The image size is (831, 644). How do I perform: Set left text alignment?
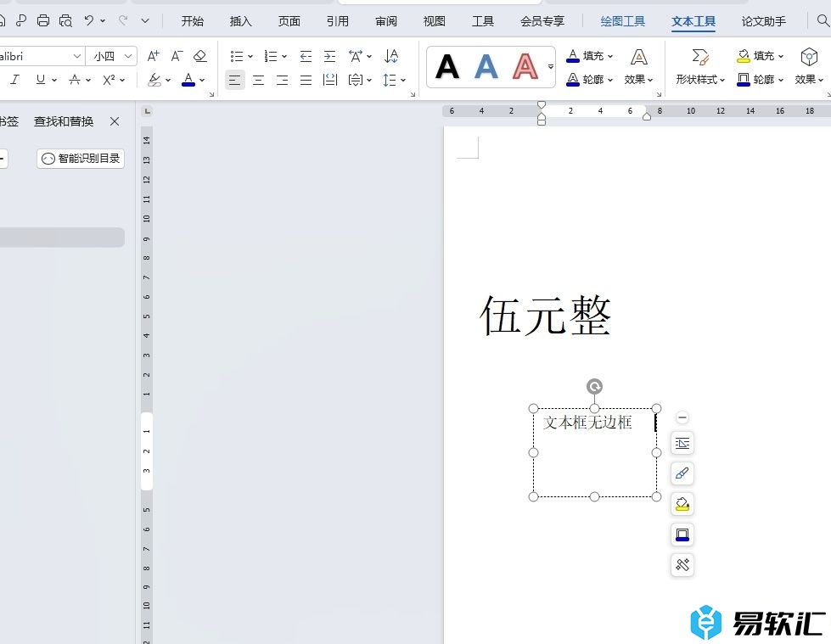click(x=235, y=80)
